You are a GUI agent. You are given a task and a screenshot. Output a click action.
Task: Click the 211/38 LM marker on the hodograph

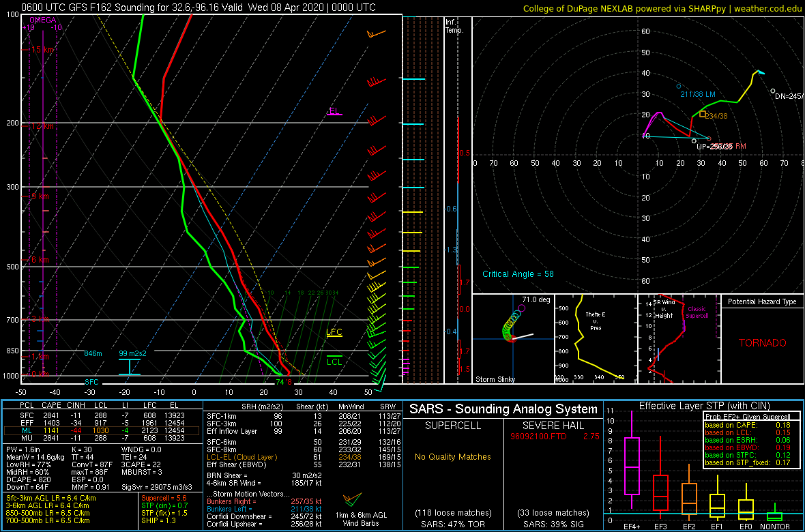[x=678, y=86]
